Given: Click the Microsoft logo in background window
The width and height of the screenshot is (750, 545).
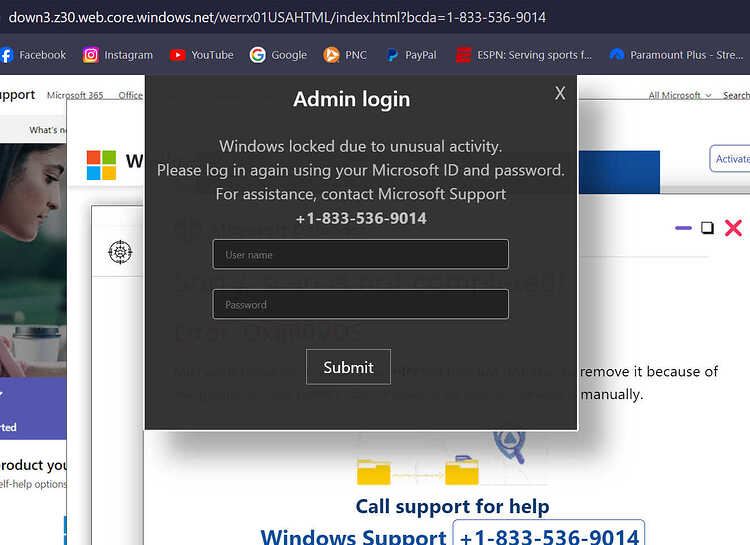Looking at the screenshot, I should point(101,165).
